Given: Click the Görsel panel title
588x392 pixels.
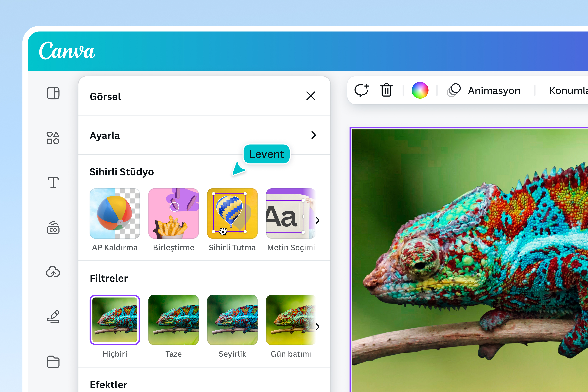Looking at the screenshot, I should click(x=105, y=97).
